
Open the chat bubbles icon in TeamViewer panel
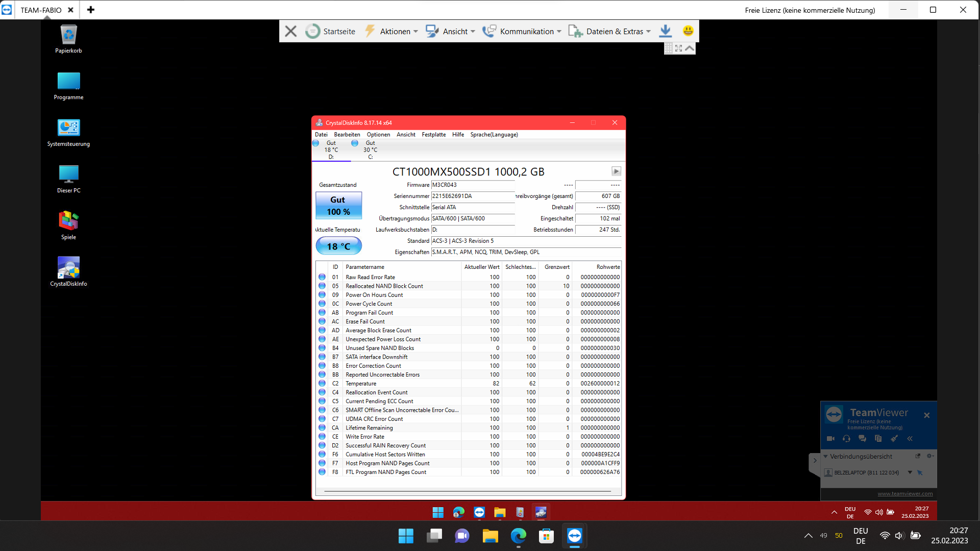coord(862,439)
